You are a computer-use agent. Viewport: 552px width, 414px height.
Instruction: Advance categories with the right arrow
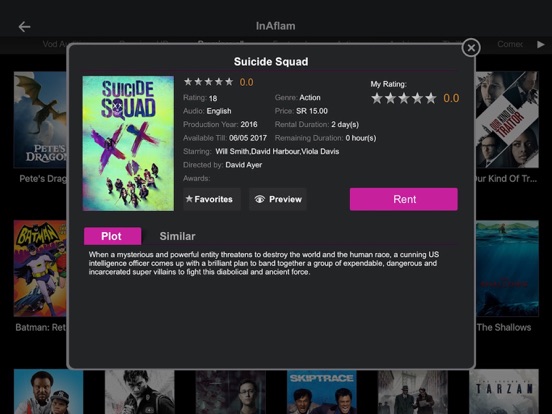pyautogui.click(x=541, y=44)
